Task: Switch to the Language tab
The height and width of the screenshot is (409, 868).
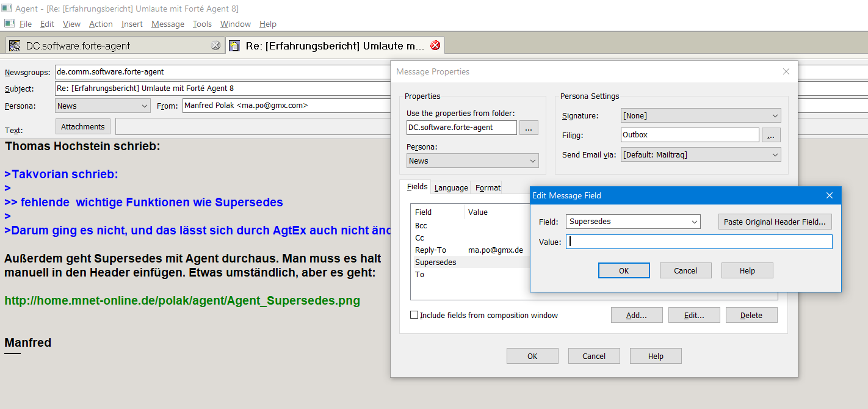Action: [x=451, y=188]
